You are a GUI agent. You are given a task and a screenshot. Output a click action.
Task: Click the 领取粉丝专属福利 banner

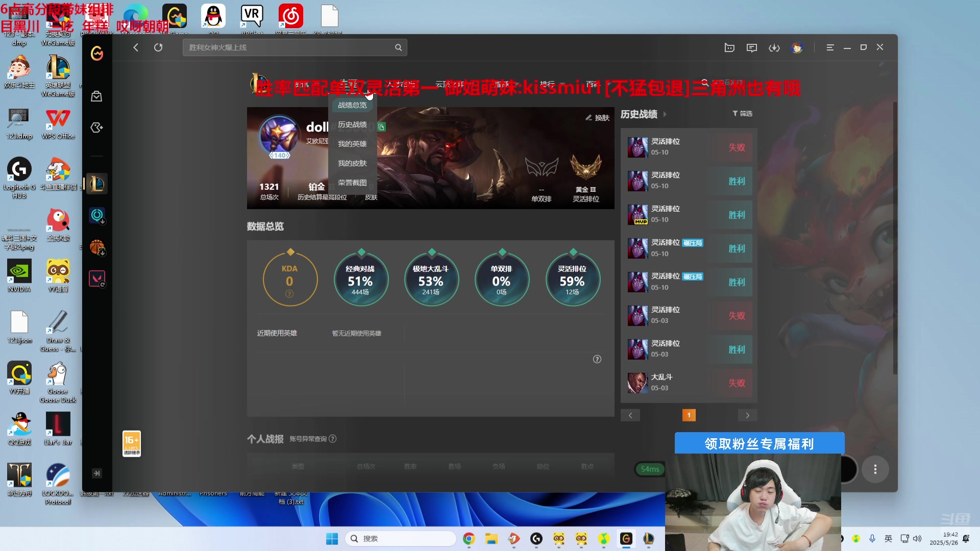(759, 443)
